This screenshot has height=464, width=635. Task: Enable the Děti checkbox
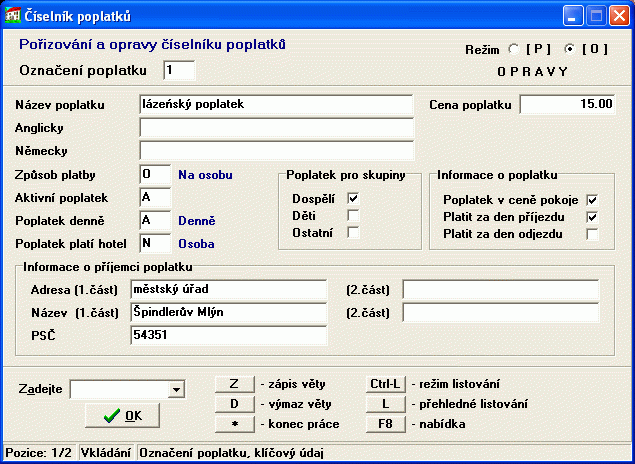pos(353,216)
